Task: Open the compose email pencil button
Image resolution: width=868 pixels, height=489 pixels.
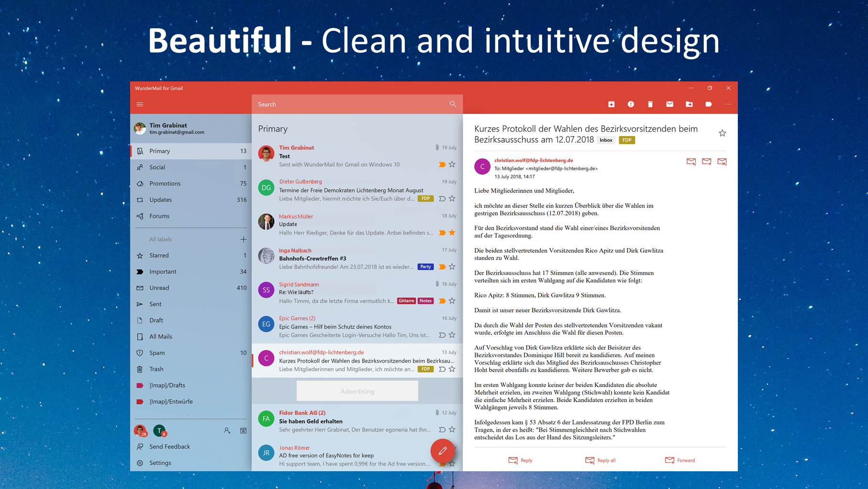Action: [443, 451]
